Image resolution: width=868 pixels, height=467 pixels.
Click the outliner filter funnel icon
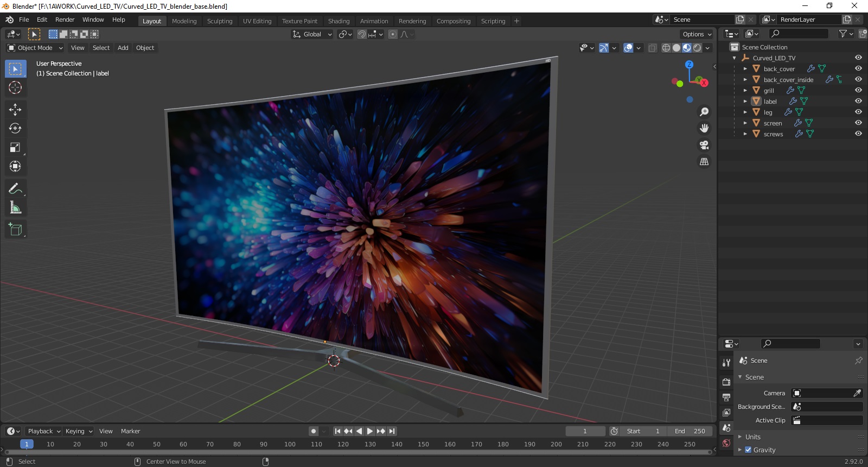point(843,34)
